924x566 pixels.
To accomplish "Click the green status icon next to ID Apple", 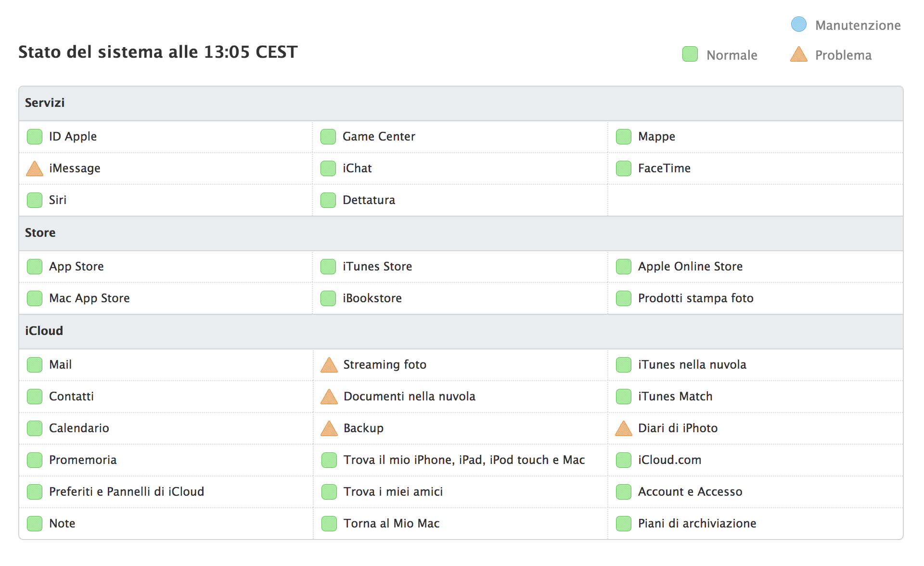I will (35, 137).
